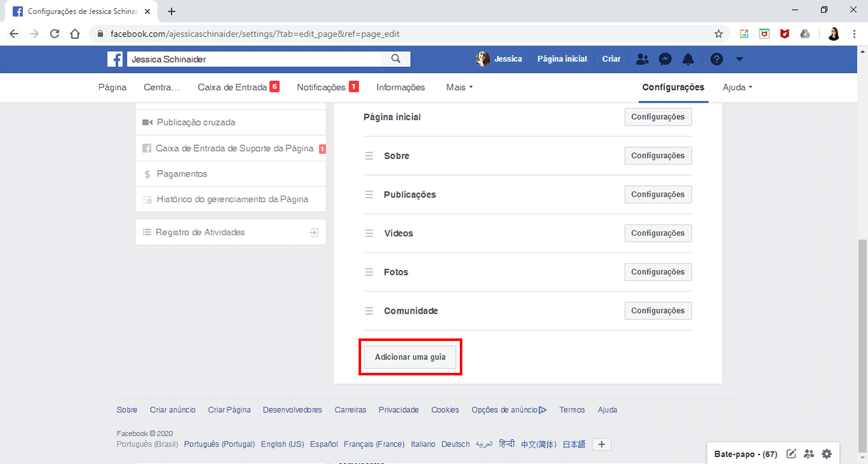The image size is (868, 464).
Task: Open Pagamentos in sidebar
Action: [231, 174]
